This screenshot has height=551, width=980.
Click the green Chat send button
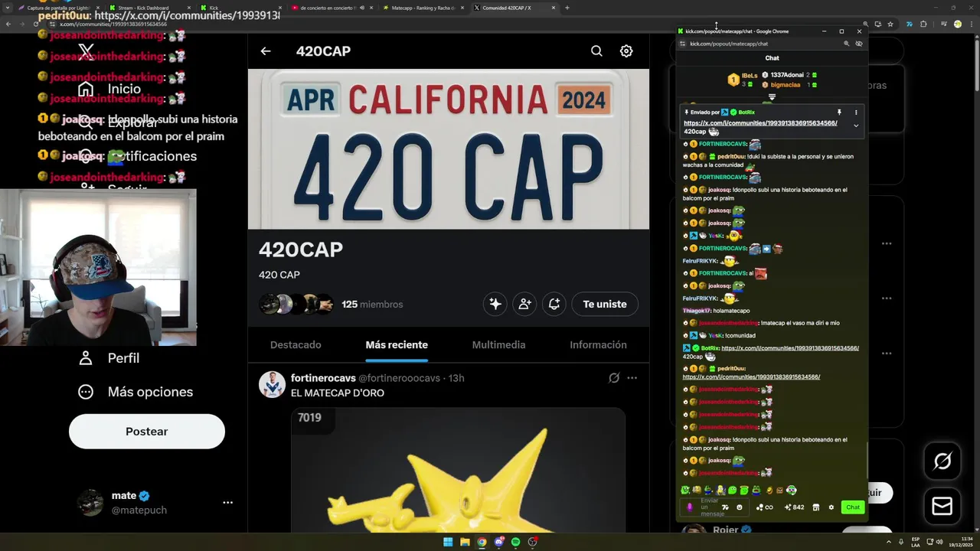852,507
